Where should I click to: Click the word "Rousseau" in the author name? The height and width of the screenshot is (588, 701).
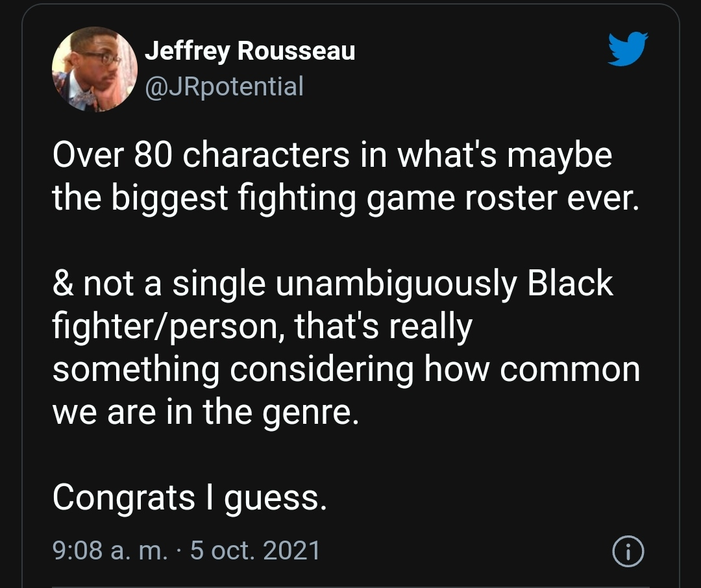coord(297,51)
